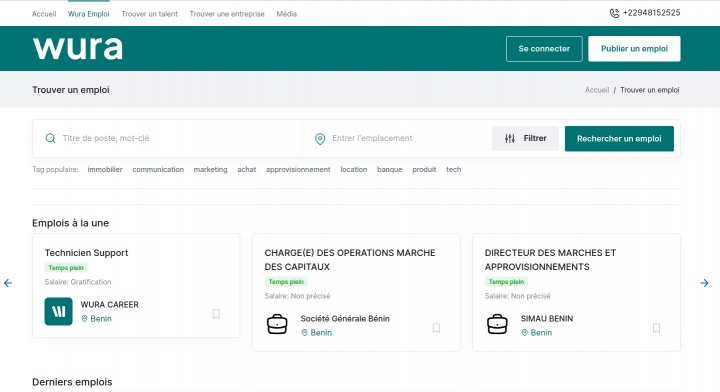The image size is (720, 392).
Task: Click the location pin icon in the search bar
Action: pos(320,139)
